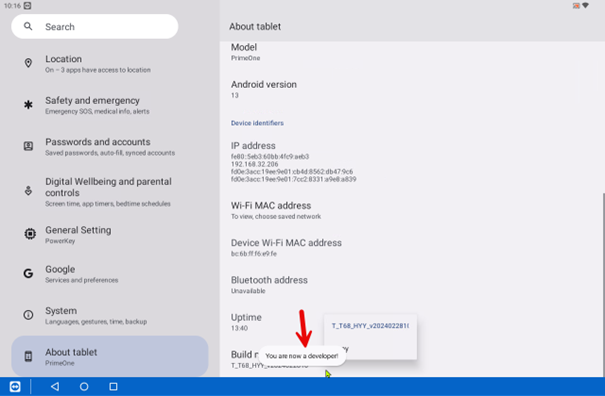Open Location settings
This screenshot has width=605, height=396.
[110, 64]
